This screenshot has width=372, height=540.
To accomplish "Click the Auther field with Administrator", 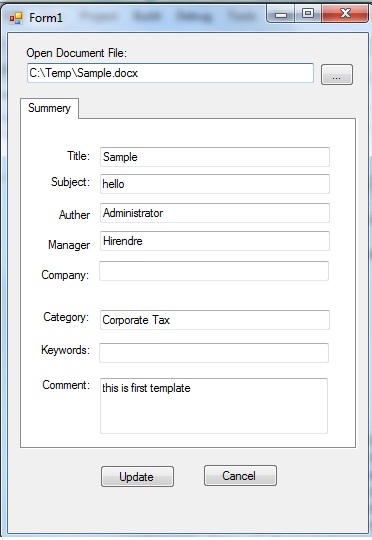I will [215, 213].
